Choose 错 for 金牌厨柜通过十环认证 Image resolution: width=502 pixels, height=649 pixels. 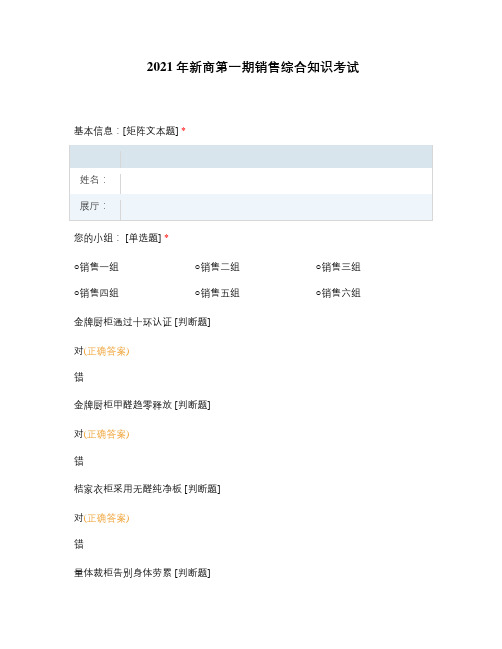pyautogui.click(x=79, y=377)
